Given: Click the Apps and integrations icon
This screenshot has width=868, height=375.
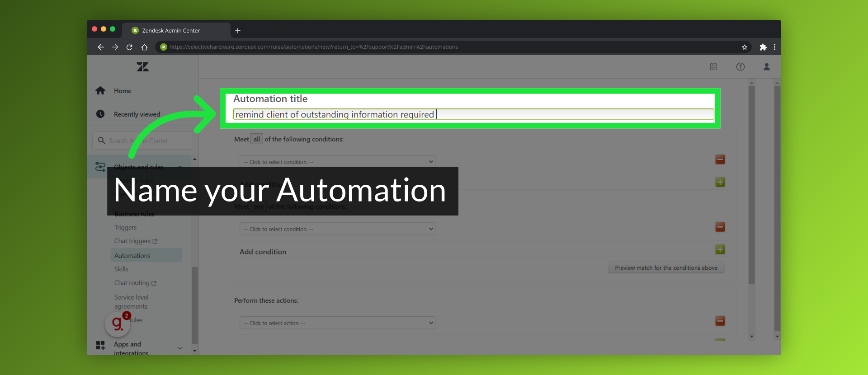Looking at the screenshot, I should tap(100, 346).
